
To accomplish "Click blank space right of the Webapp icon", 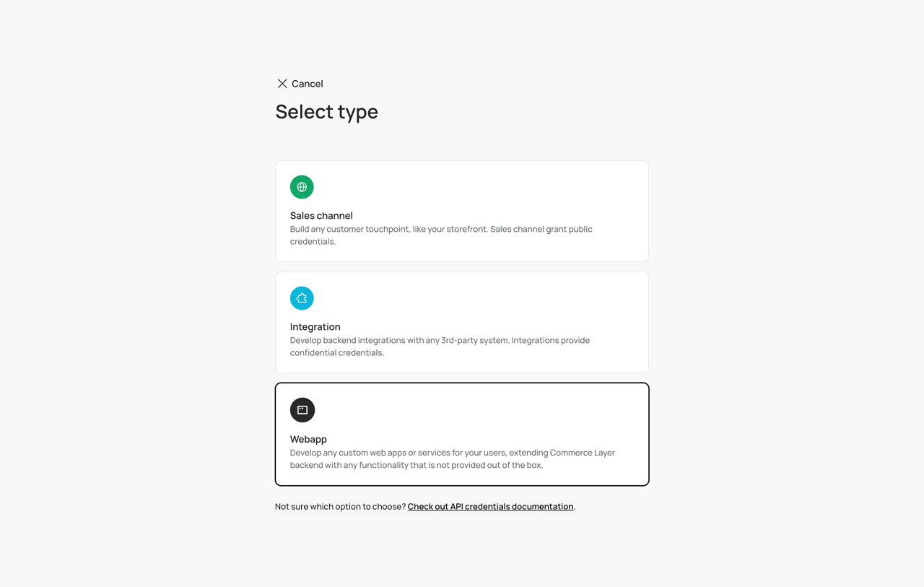I will tap(469, 410).
